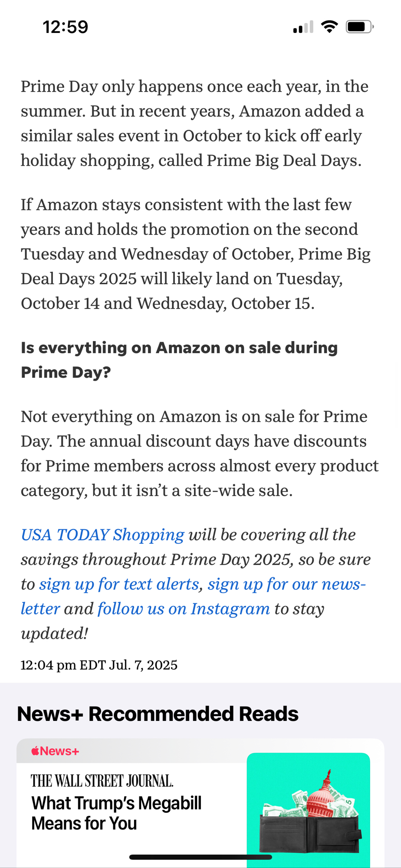Tap The Wall Street Journal logo
The width and height of the screenshot is (401, 868).
tap(102, 781)
